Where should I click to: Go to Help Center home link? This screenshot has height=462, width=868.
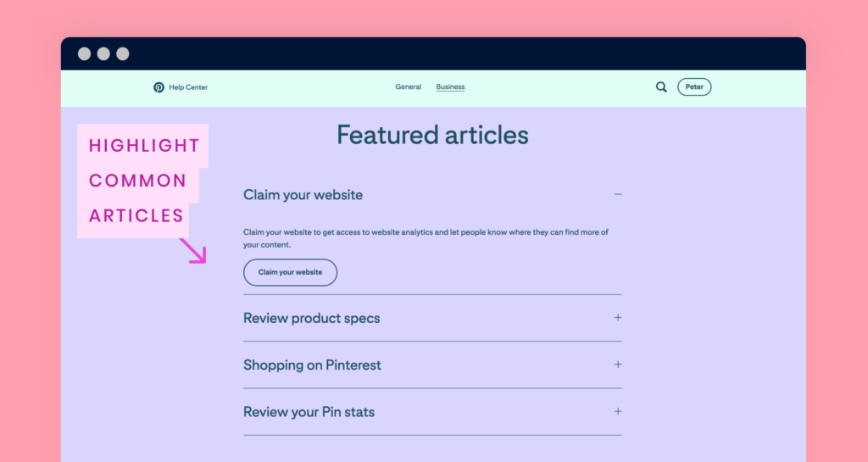click(188, 87)
